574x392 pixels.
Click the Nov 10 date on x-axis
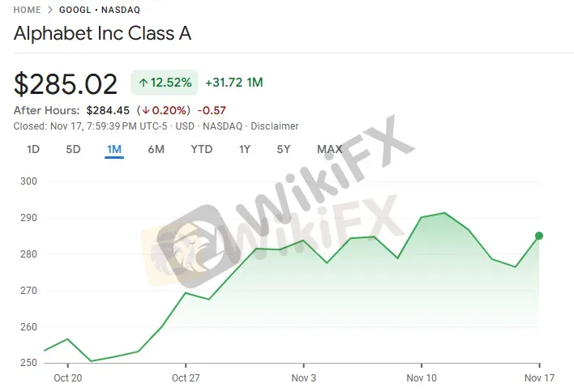[421, 377]
